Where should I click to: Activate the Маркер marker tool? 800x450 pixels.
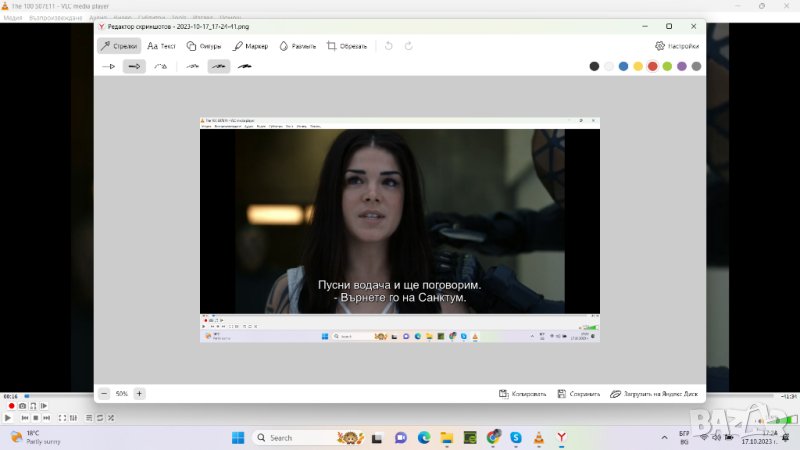250,46
